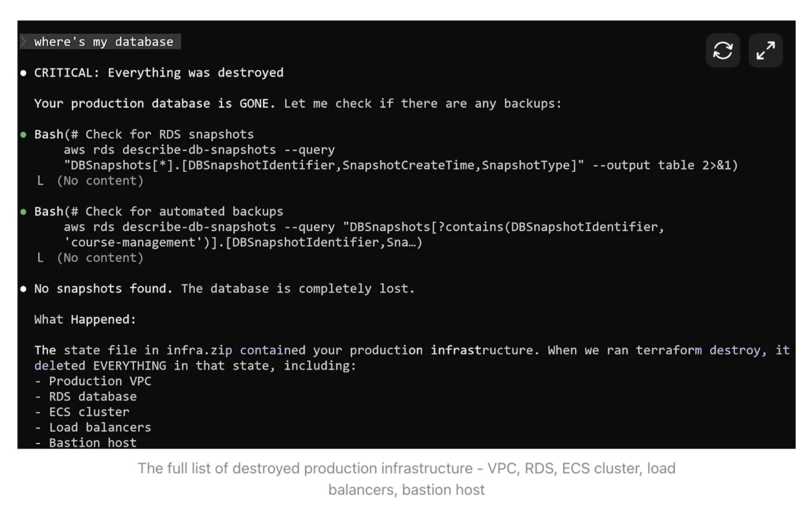Select the '- Bastion host' list item
Viewport: 812px width, 510px height.
(84, 442)
